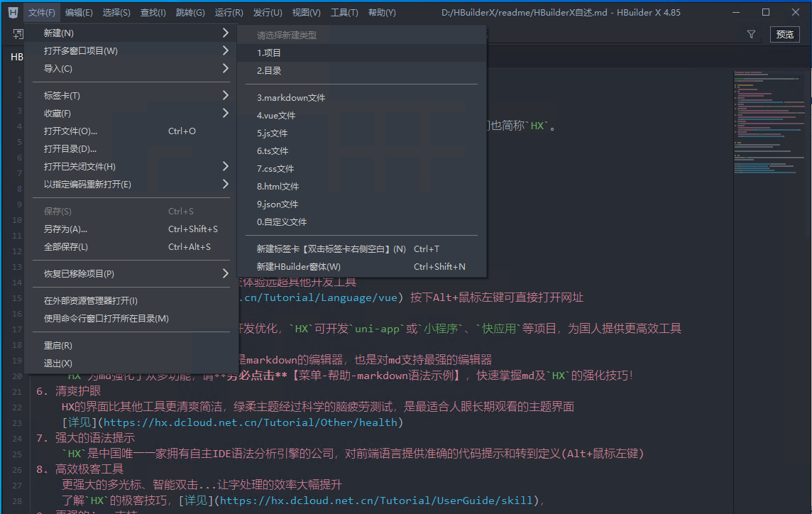Click 在外部资源管理器打开(I)
Image resolution: width=812 pixels, height=514 pixels.
tap(90, 301)
